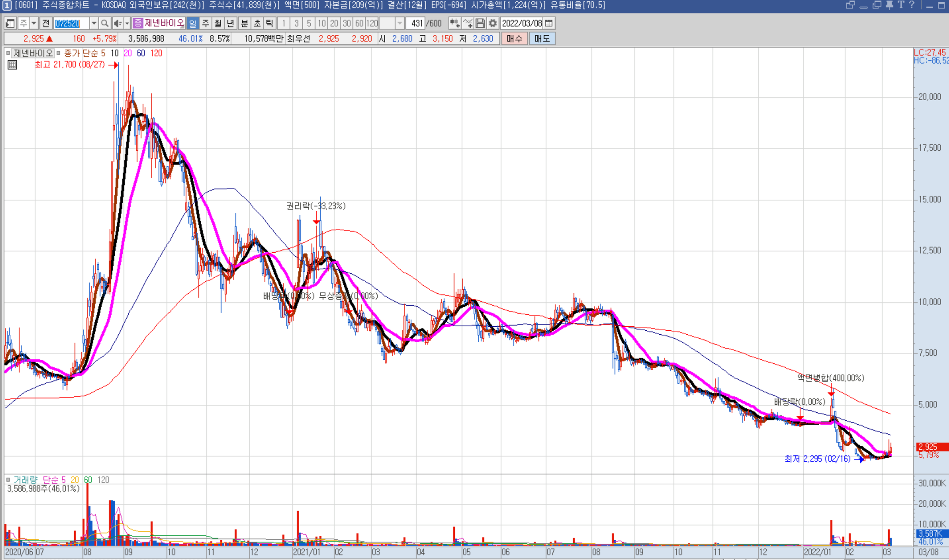Click the add indicator line icon
Image resolution: width=949 pixels, height=560 pixels.
point(468,23)
